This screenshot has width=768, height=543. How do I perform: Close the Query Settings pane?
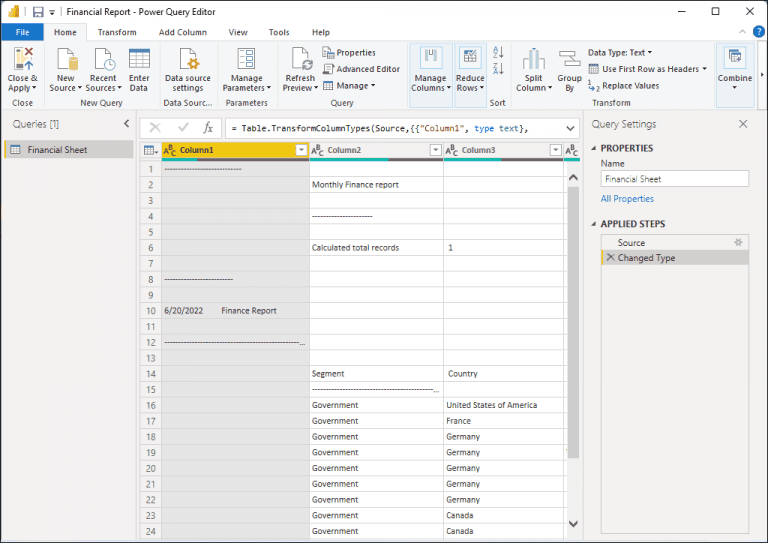click(x=743, y=124)
